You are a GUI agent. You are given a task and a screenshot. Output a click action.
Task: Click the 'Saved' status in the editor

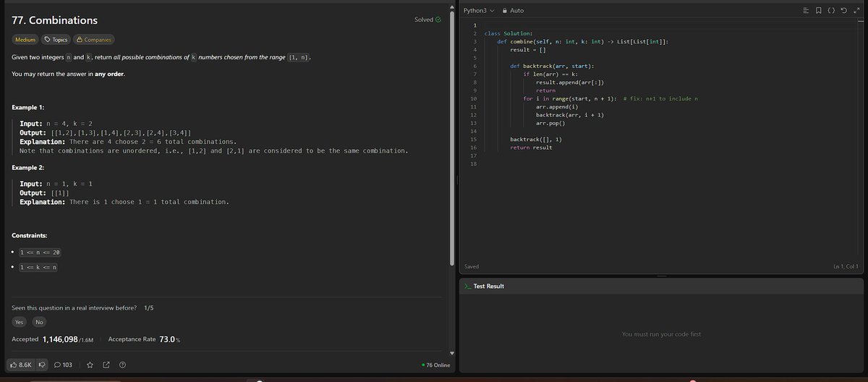tap(472, 267)
